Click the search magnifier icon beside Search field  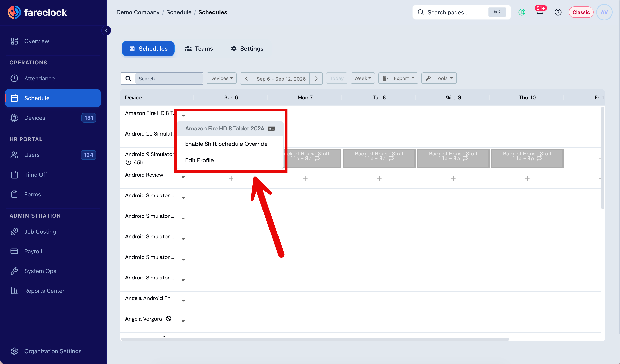tap(128, 79)
